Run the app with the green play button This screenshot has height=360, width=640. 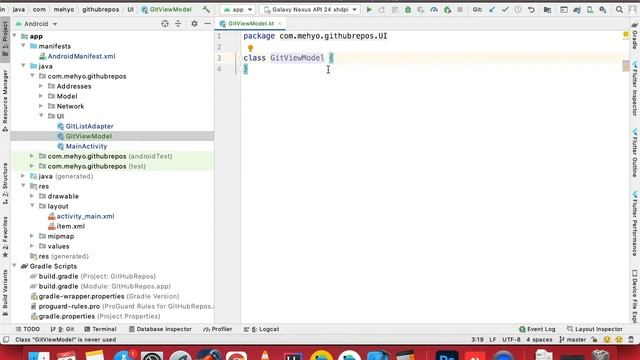tap(369, 9)
